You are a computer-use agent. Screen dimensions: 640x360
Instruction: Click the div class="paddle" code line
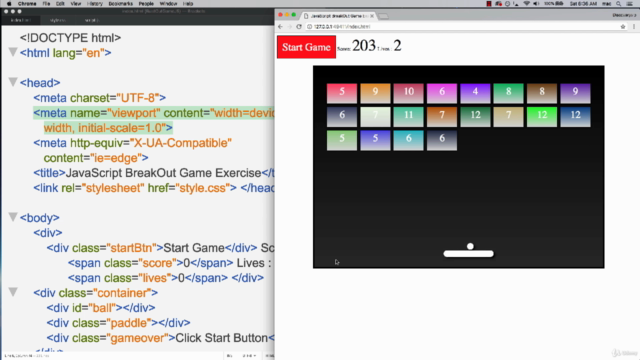pyautogui.click(x=118, y=323)
